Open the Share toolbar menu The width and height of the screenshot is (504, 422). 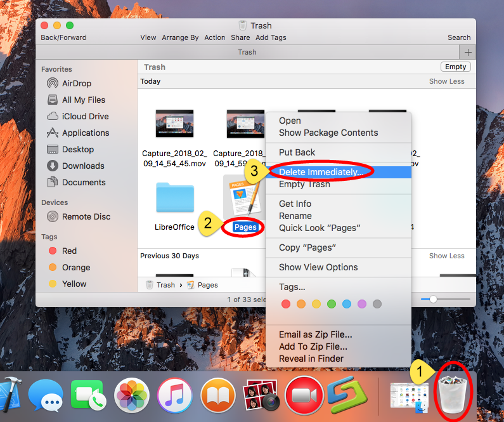pos(240,37)
